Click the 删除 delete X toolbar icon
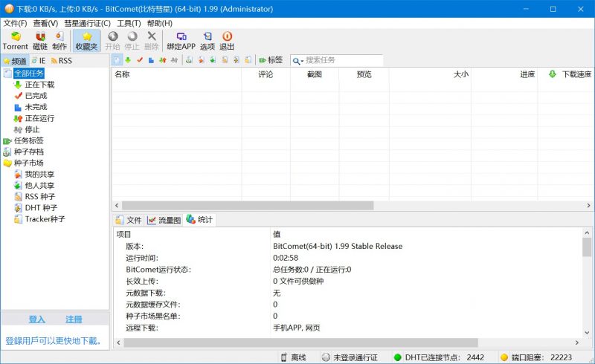Viewport: 595px width, 364px height. 152,41
